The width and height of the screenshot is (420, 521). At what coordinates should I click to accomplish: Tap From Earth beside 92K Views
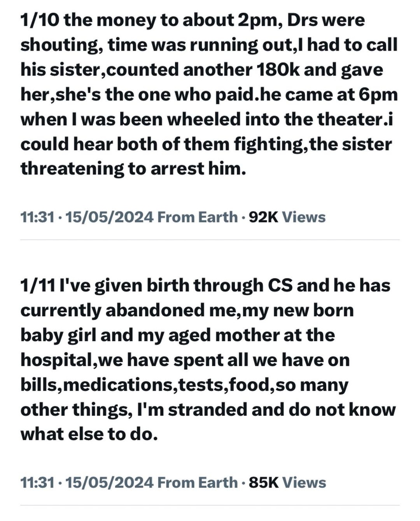click(198, 217)
